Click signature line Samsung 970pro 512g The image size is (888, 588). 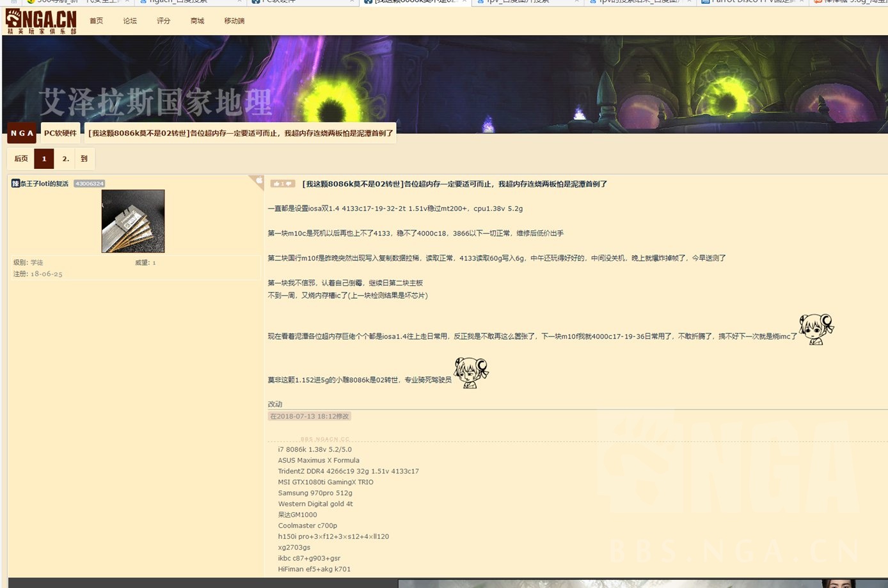pos(315,493)
